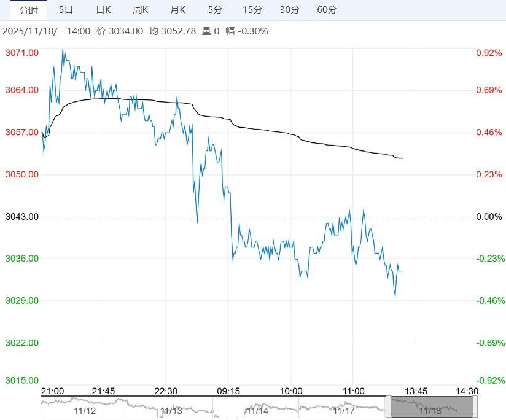
Task: Select the 5分 interval tab
Action: 216,10
